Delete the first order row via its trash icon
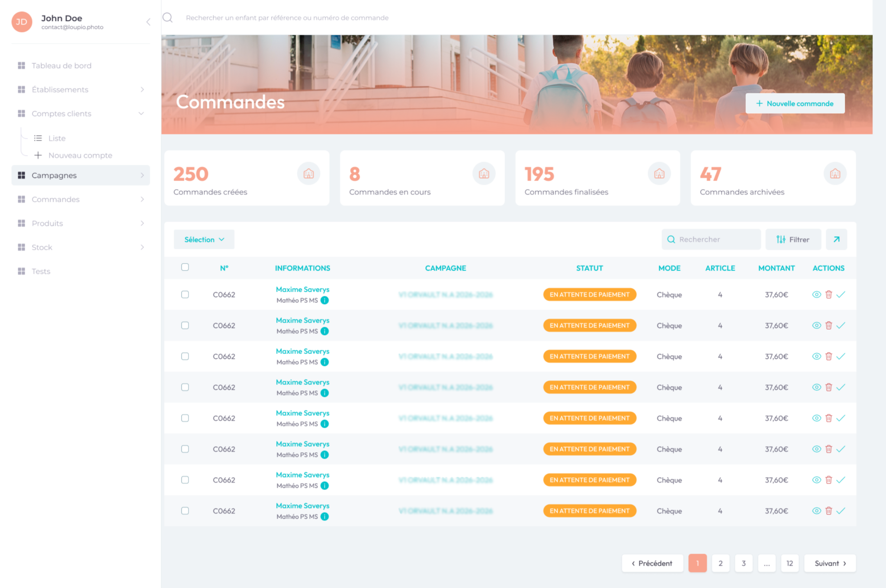The height and width of the screenshot is (588, 886). pyautogui.click(x=828, y=294)
